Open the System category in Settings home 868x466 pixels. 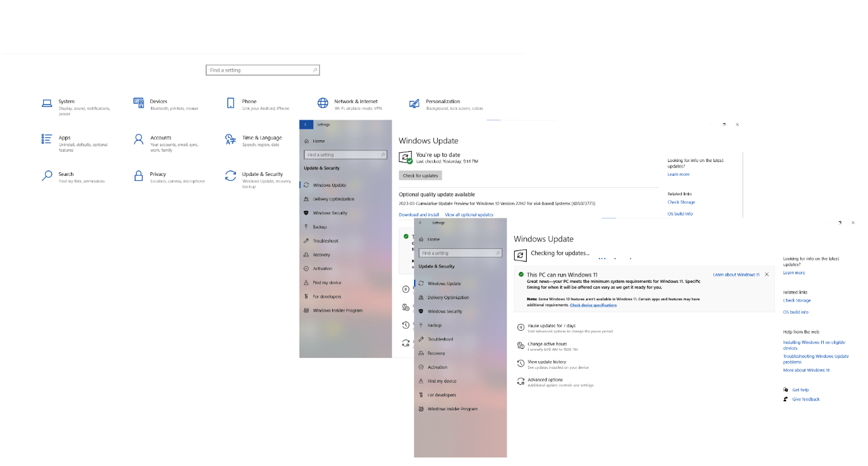click(76, 107)
